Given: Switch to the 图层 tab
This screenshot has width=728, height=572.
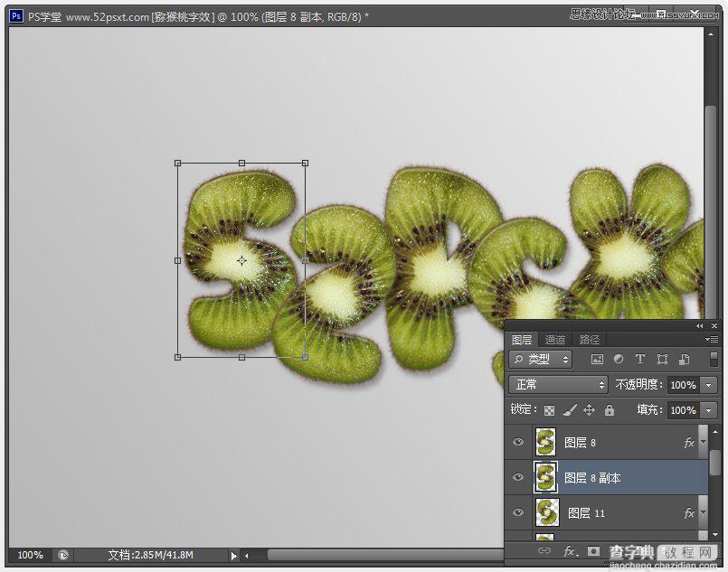Looking at the screenshot, I should point(522,340).
